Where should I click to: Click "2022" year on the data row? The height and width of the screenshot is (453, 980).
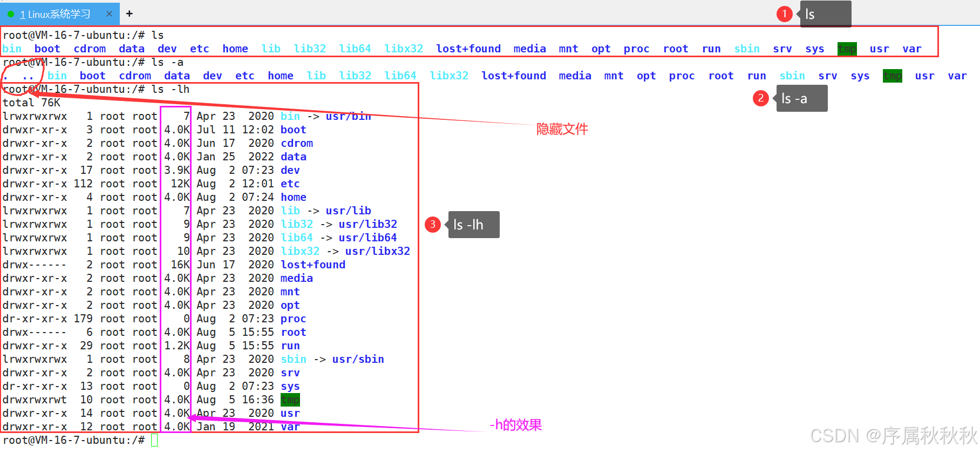[261, 157]
